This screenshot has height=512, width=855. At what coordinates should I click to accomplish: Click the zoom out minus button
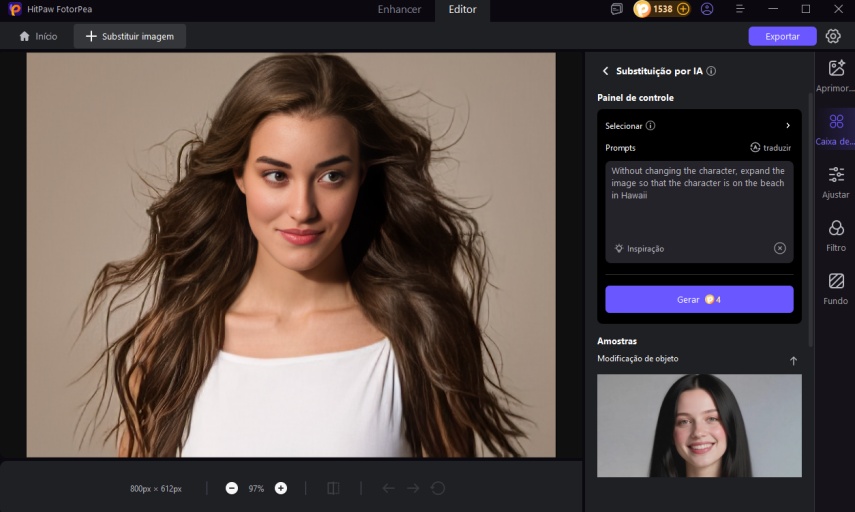tap(232, 488)
